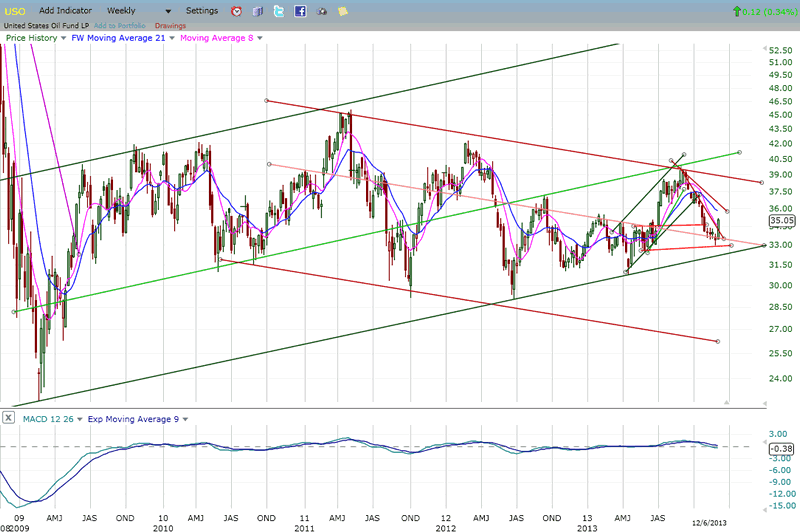Expand the Price History options arrow
The width and height of the screenshot is (800, 532).
point(63,38)
